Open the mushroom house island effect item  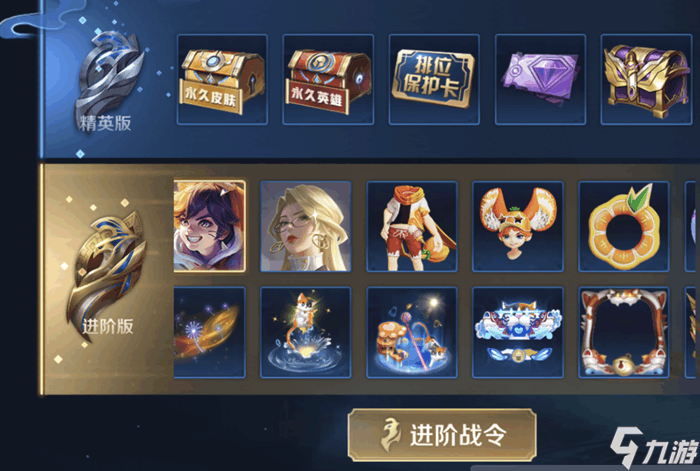coord(412,332)
